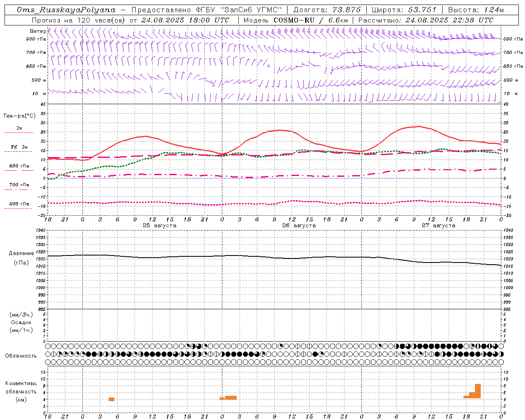Click the tallest orange convective bar on 27 августа
This screenshot has width=525, height=420.
(478, 391)
